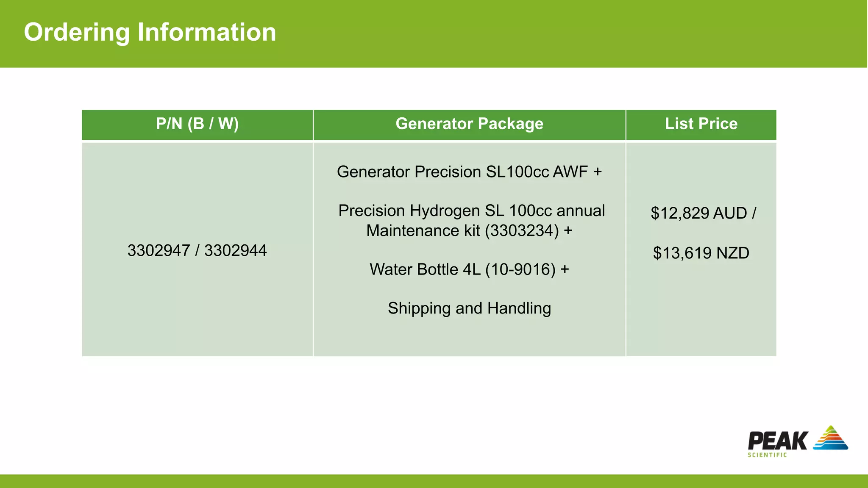This screenshot has width=868, height=488.
Task: Click the $13,619 NZD price
Action: point(701,253)
